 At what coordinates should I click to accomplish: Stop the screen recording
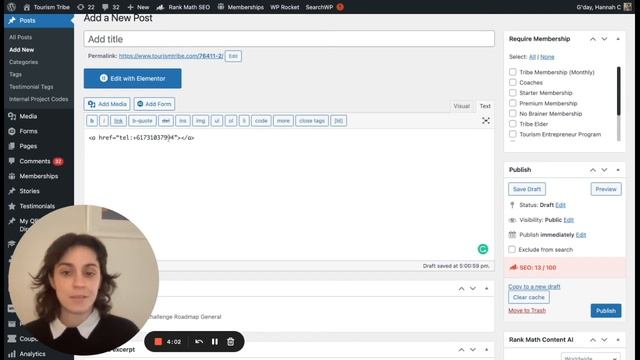(x=158, y=342)
